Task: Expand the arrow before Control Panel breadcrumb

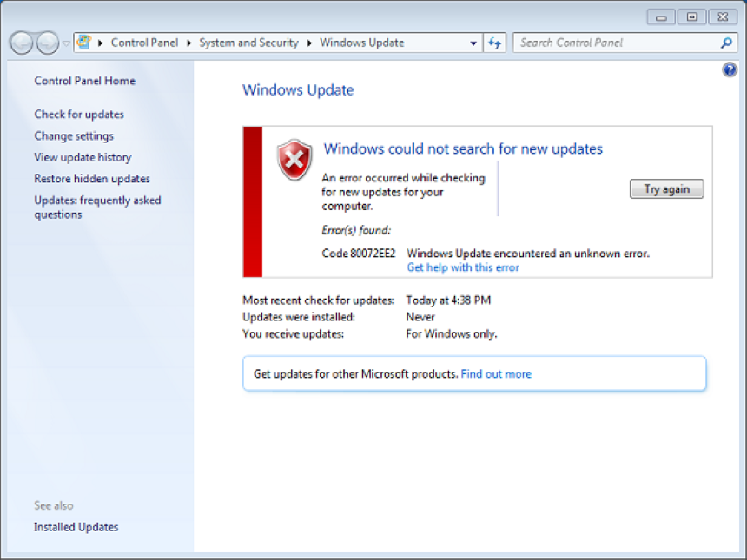Action: pos(101,43)
